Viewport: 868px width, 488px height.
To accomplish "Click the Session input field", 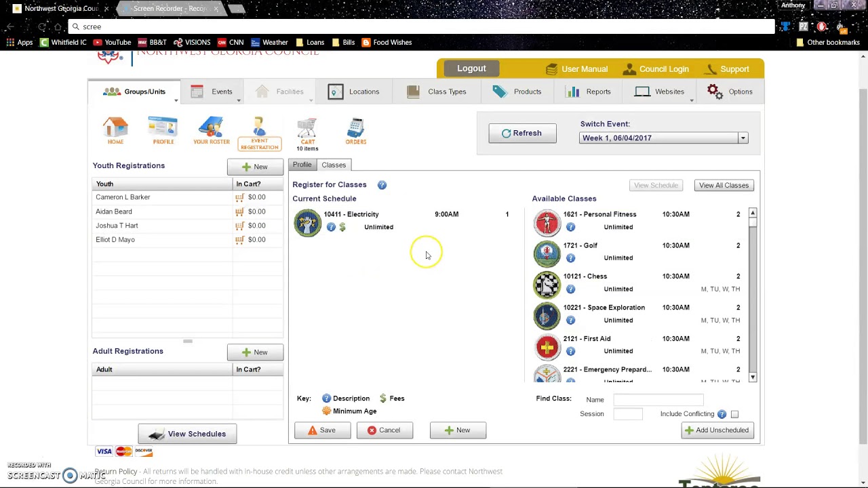I will (x=628, y=414).
